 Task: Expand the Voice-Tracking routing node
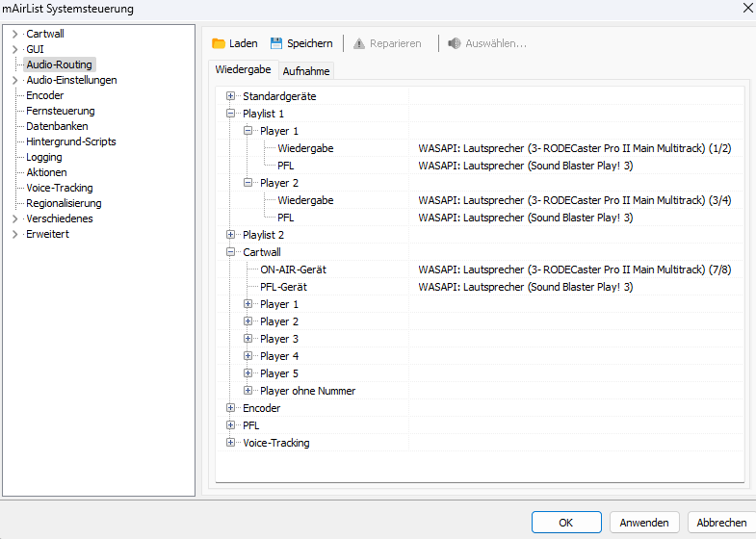[231, 443]
